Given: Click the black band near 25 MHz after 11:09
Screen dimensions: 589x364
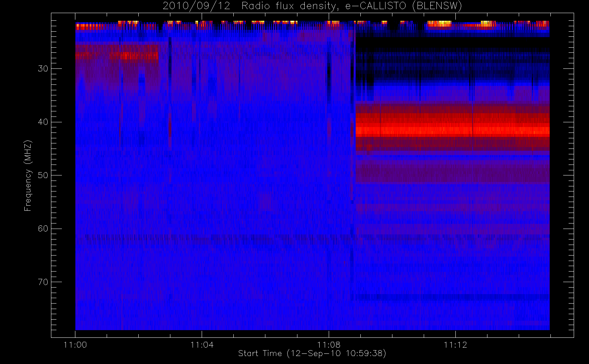Looking at the screenshot, I should pos(452,43).
